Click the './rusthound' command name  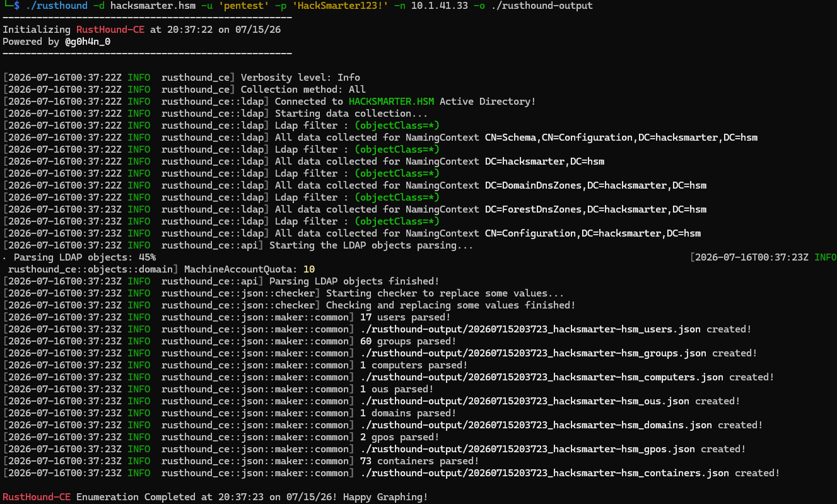pyautogui.click(x=56, y=6)
